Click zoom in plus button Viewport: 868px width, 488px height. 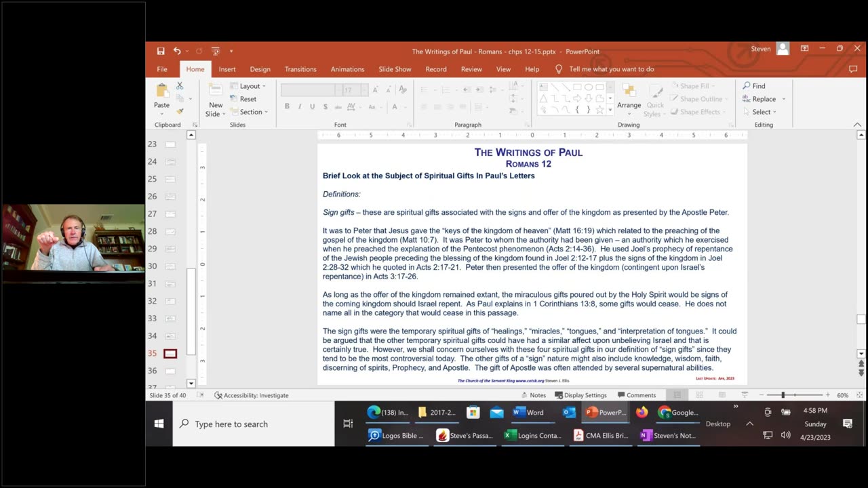pyautogui.click(x=827, y=395)
